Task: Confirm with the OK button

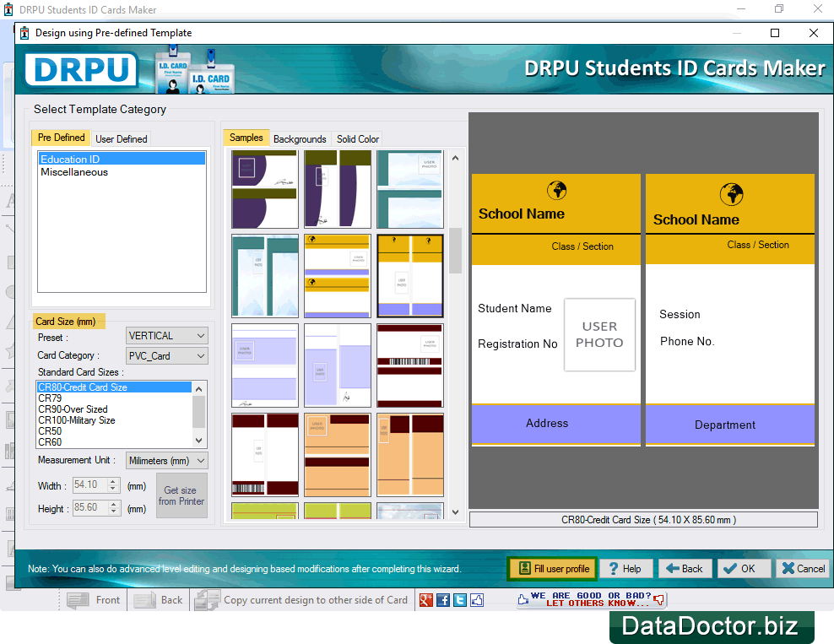Action: coord(743,569)
